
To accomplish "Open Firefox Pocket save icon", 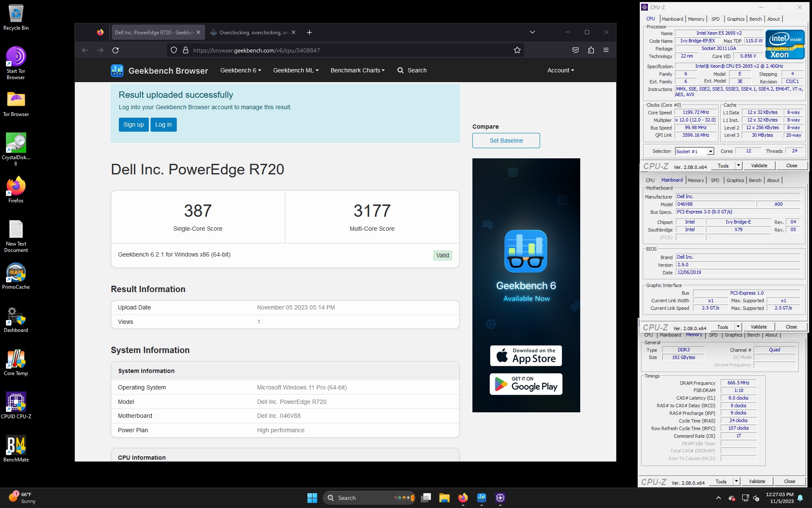I will click(x=576, y=50).
